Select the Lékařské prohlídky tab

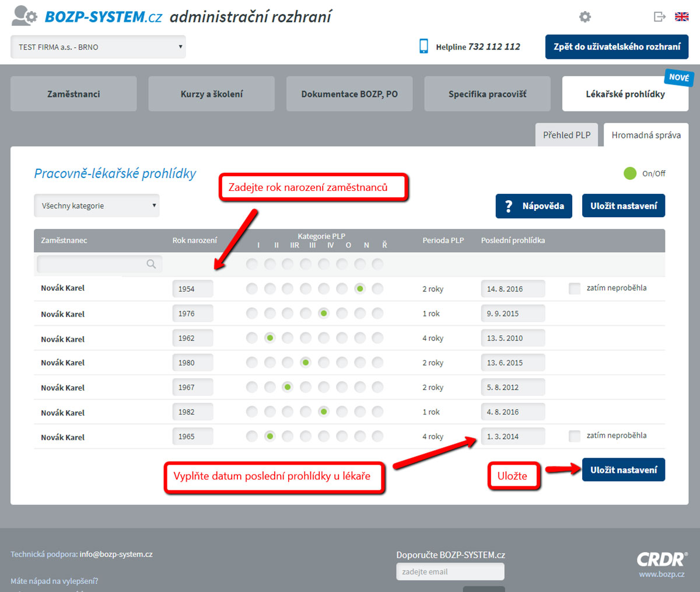coord(625,94)
